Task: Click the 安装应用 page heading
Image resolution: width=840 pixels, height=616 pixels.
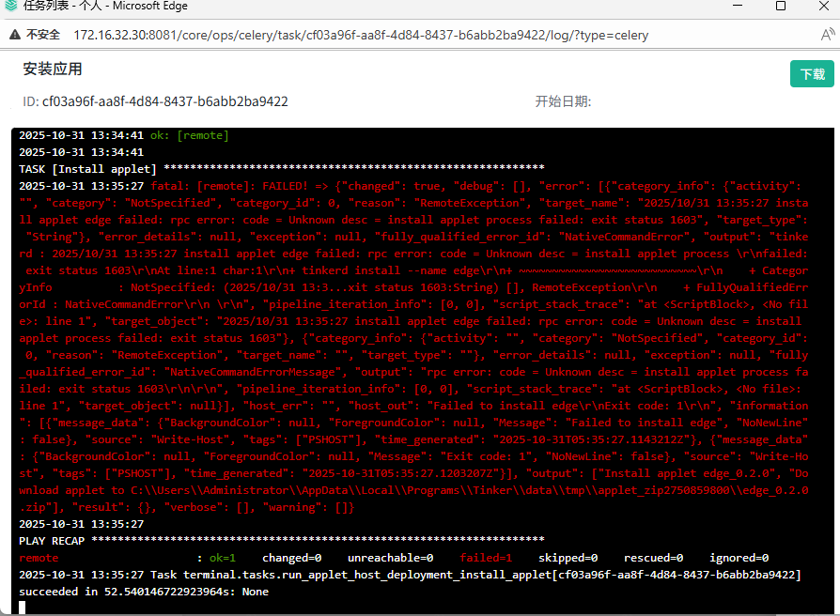Action: 53,69
